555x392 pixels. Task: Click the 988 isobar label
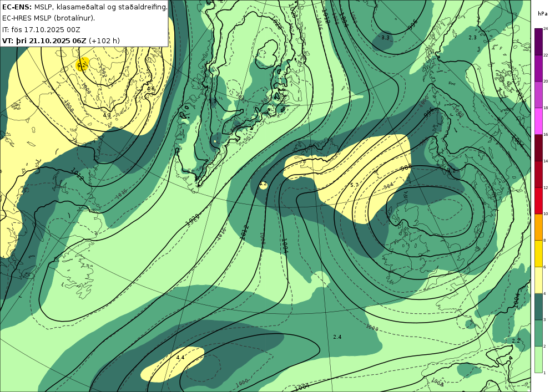point(406,167)
